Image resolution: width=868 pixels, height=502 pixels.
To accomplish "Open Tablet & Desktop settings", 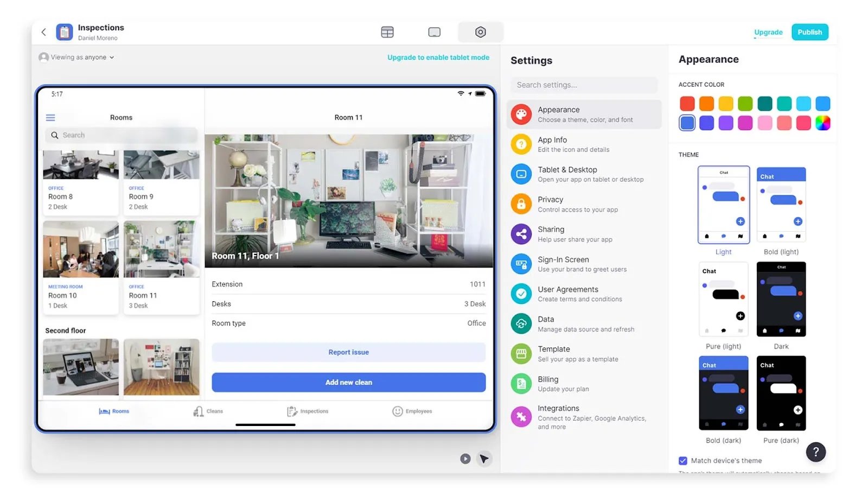I will [584, 174].
